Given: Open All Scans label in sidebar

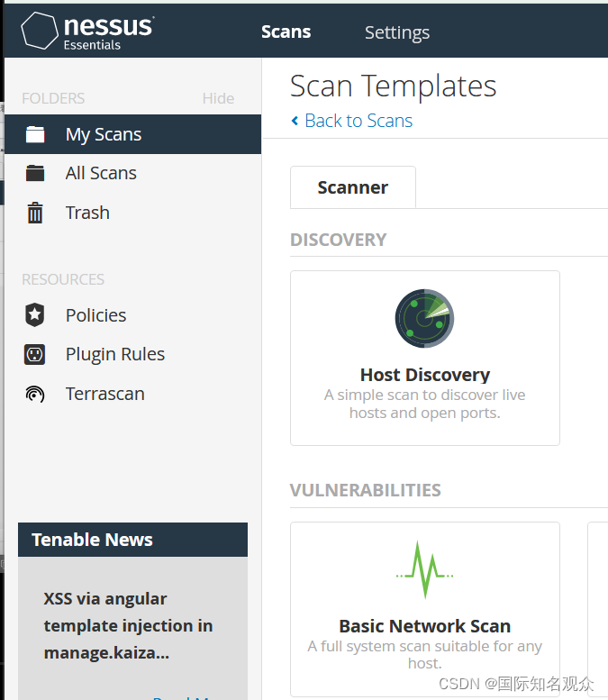Looking at the screenshot, I should tap(101, 173).
